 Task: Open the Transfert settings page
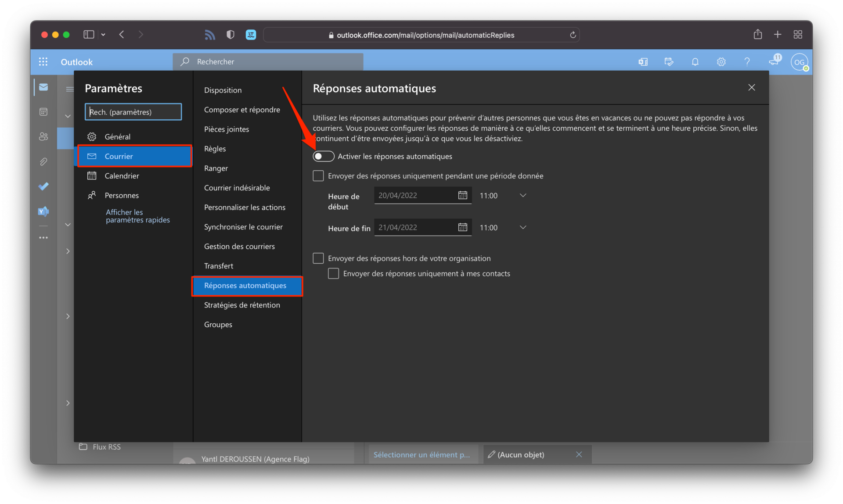click(x=247, y=266)
